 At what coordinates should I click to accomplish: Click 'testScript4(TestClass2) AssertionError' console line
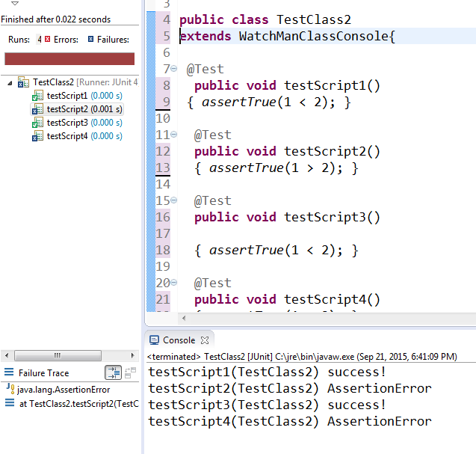click(x=290, y=421)
